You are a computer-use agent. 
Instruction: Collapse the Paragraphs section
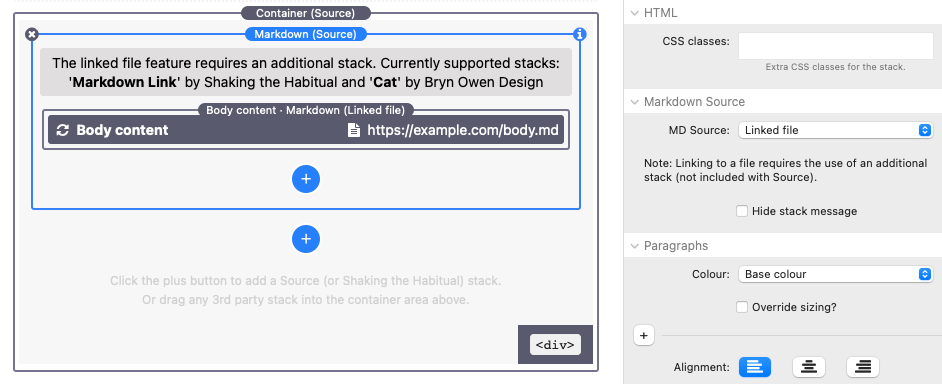coord(634,246)
